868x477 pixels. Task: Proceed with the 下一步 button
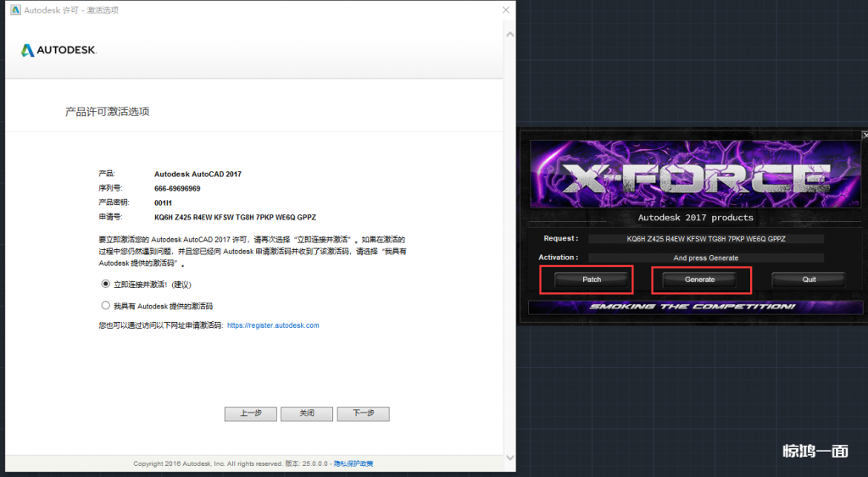point(363,413)
